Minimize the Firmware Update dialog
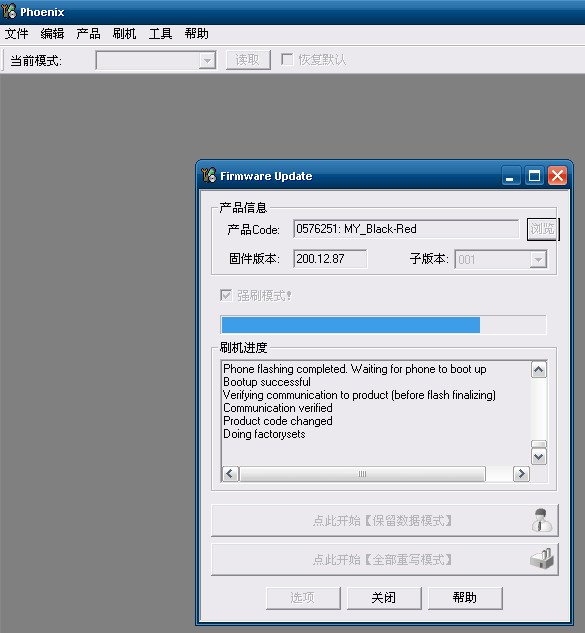 [x=510, y=176]
